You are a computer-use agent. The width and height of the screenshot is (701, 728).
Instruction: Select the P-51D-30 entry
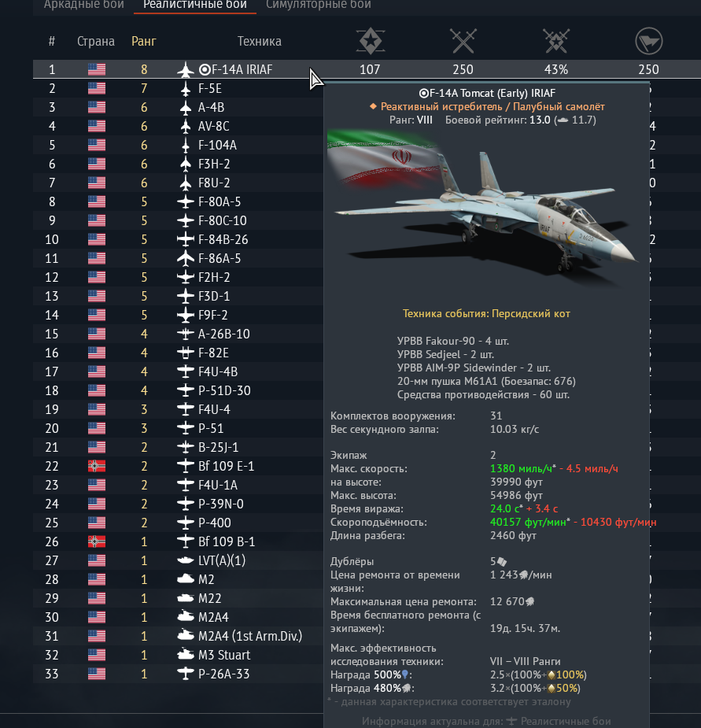click(x=224, y=390)
